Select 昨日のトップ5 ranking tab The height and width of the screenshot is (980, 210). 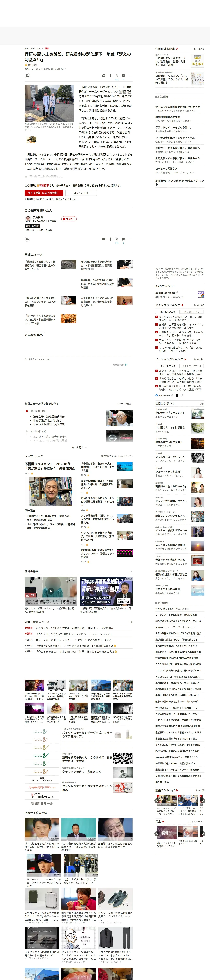tap(192, 312)
